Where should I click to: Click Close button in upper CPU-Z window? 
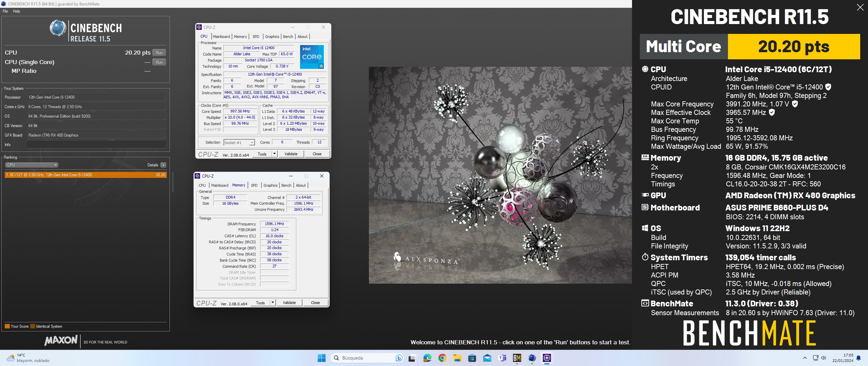pyautogui.click(x=317, y=154)
